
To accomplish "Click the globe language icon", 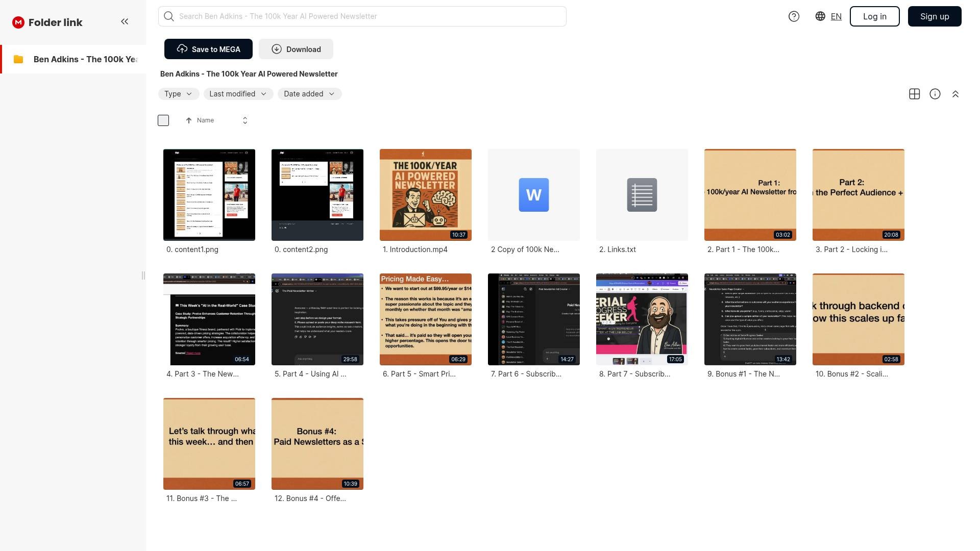I will tap(820, 16).
